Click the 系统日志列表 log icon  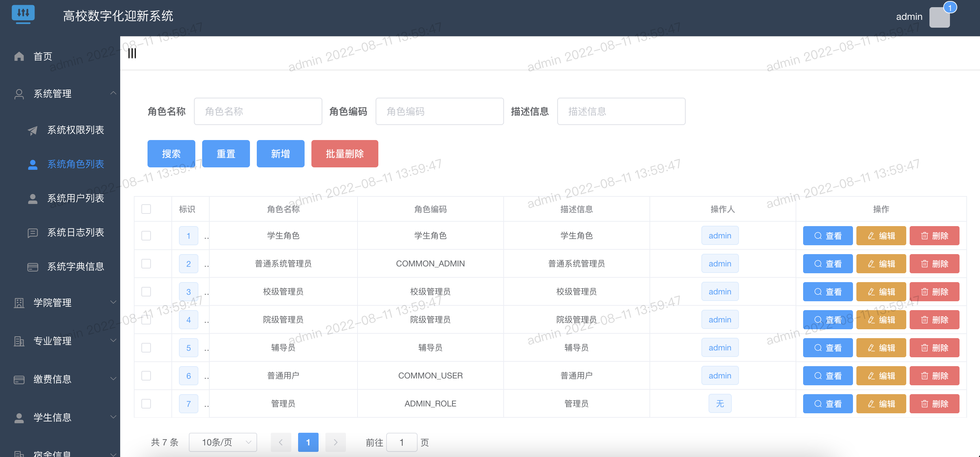click(32, 233)
